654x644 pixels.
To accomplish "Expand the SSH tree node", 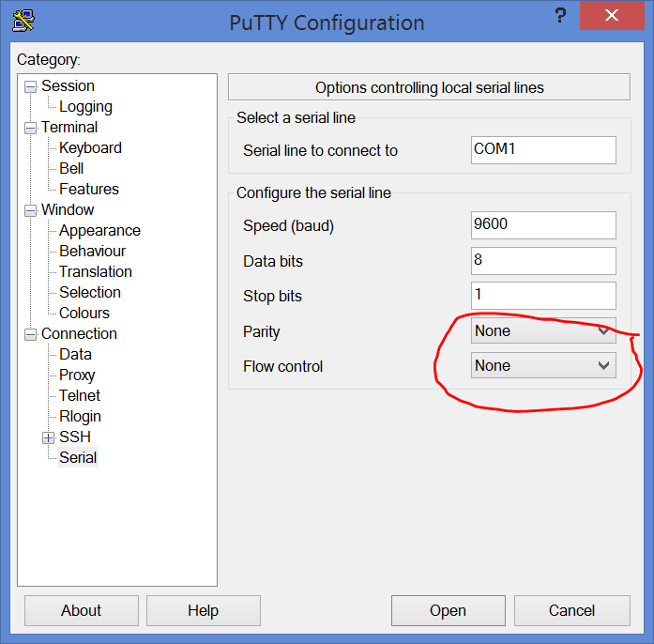I will (x=49, y=437).
